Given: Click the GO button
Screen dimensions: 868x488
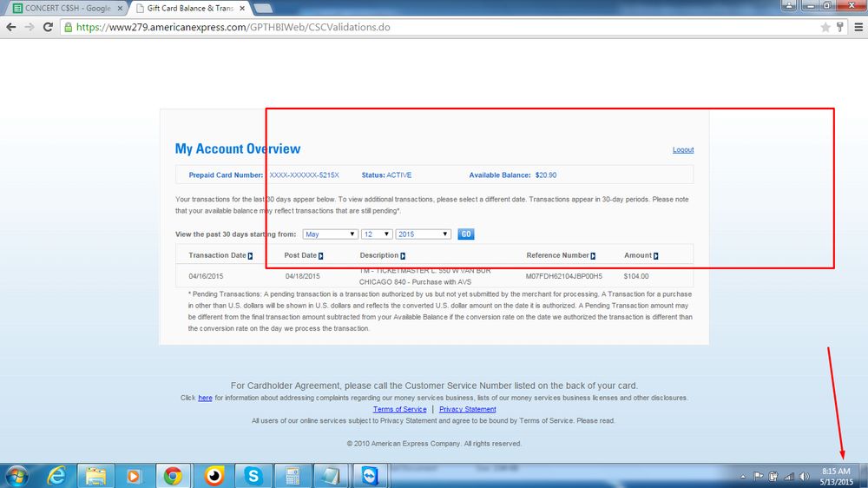Looking at the screenshot, I should pos(466,234).
